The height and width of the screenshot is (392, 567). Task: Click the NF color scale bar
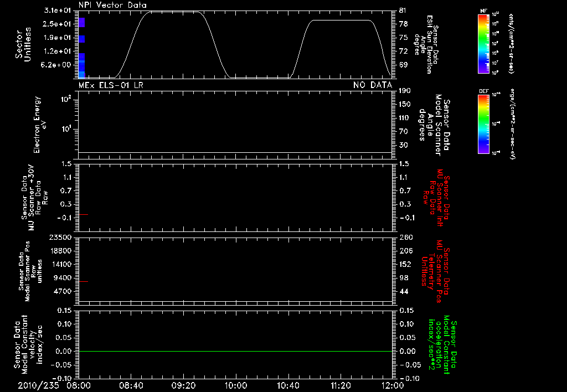coord(483,44)
